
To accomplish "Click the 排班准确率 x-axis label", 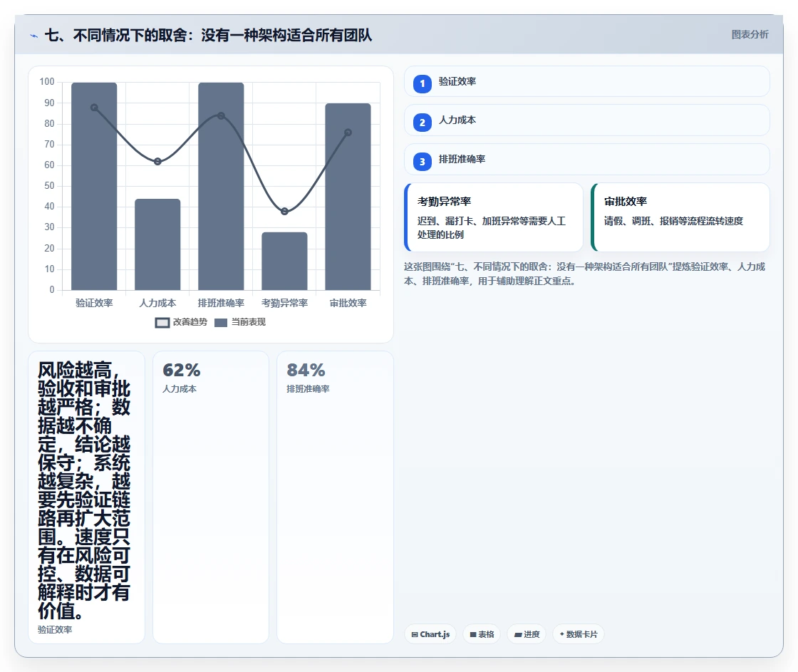I will [221, 303].
